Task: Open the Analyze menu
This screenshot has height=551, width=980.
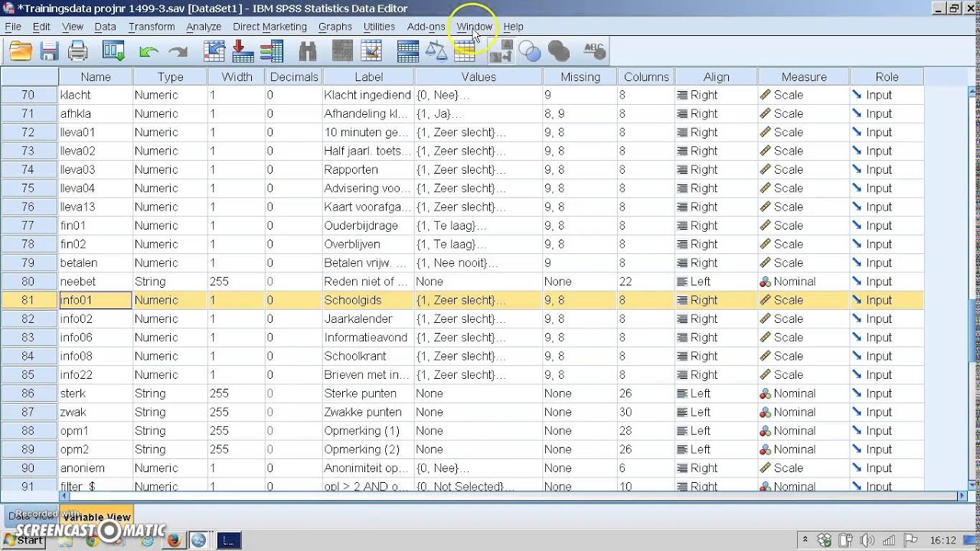Action: pos(204,26)
